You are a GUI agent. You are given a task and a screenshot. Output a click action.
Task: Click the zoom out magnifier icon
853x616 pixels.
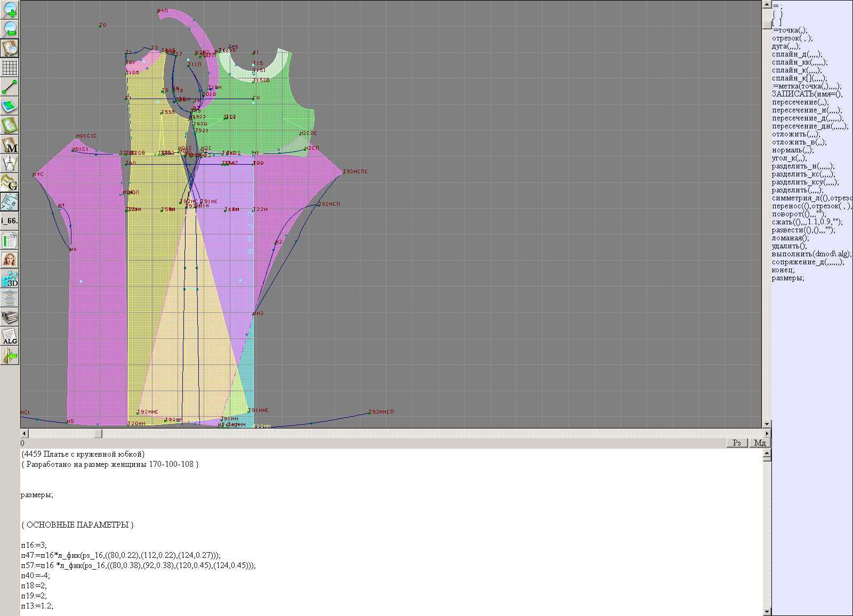coord(10,29)
